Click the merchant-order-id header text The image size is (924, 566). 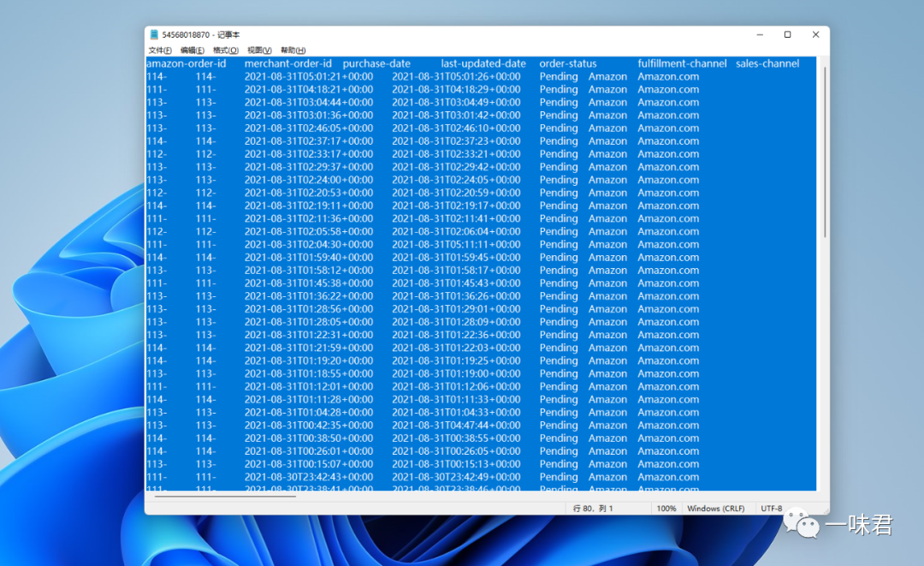click(x=288, y=63)
